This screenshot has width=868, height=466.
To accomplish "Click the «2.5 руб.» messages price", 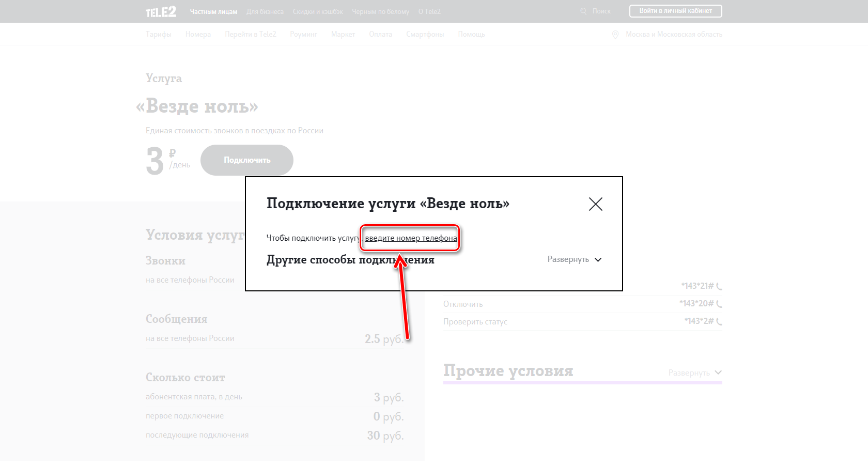I will 384,339.
